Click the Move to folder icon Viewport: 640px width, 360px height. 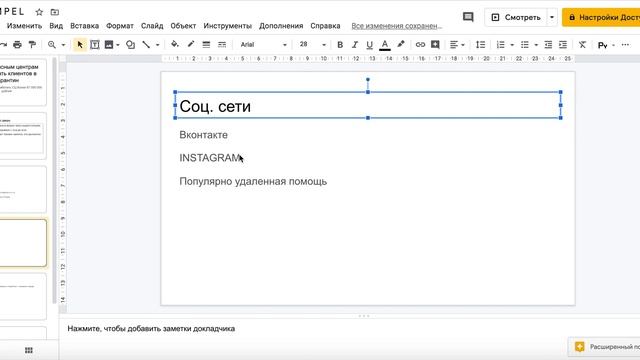click(x=55, y=12)
